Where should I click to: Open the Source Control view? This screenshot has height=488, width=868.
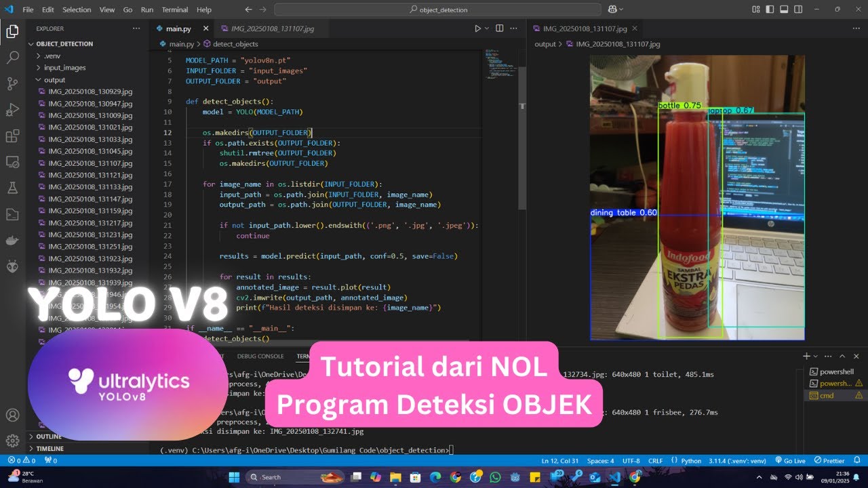click(x=12, y=84)
